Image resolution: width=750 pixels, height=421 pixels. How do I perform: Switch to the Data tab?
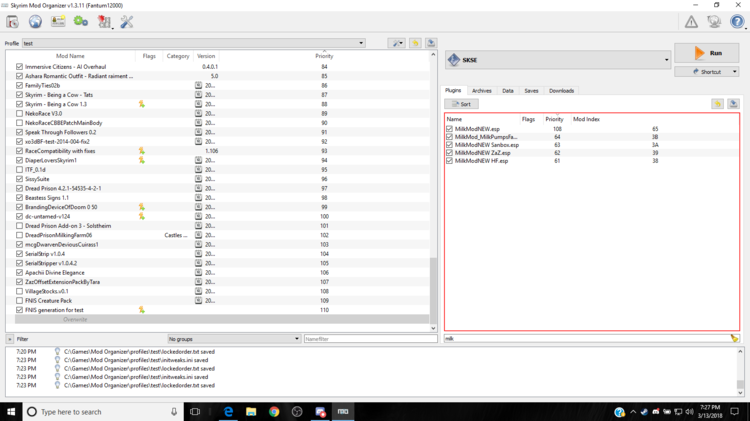coord(508,91)
